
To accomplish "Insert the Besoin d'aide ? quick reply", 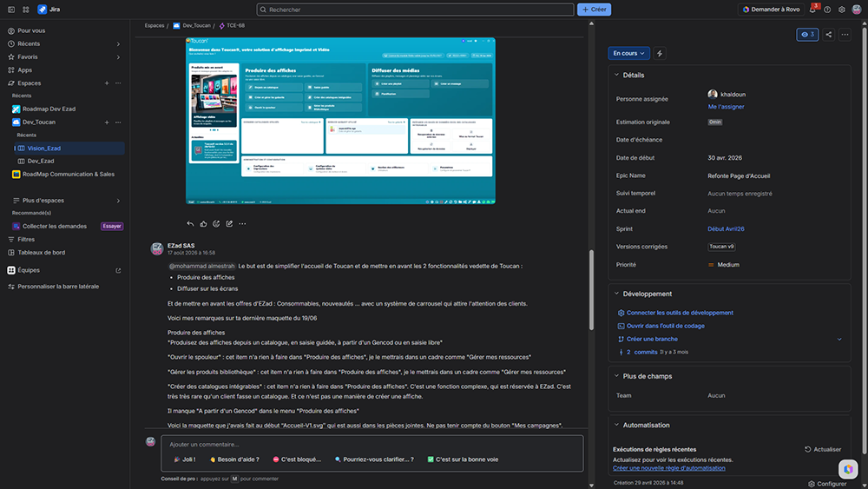I will tap(234, 459).
